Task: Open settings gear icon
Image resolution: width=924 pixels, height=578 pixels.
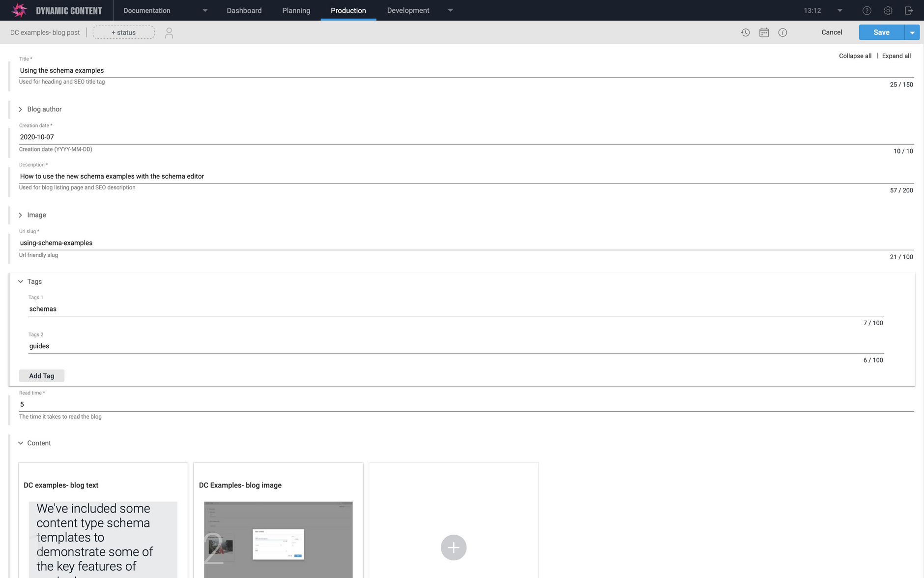Action: (x=888, y=10)
